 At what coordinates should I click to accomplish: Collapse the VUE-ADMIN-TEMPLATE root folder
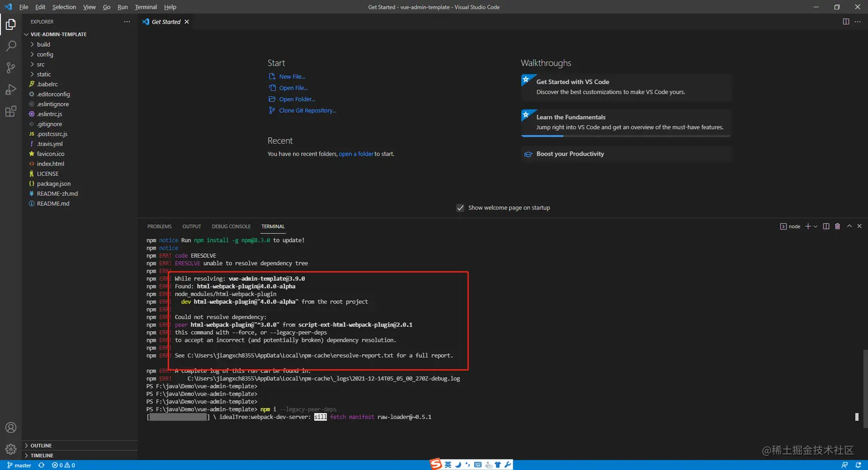click(80, 34)
